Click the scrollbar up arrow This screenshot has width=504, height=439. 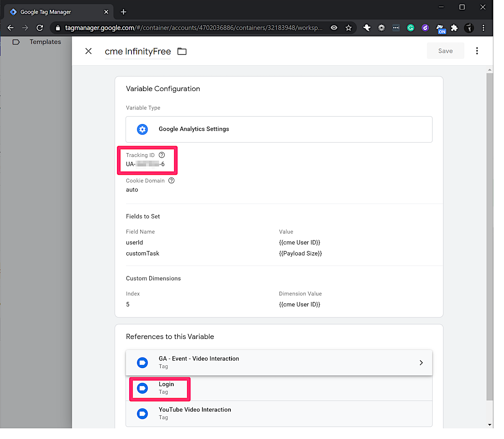coord(490,70)
